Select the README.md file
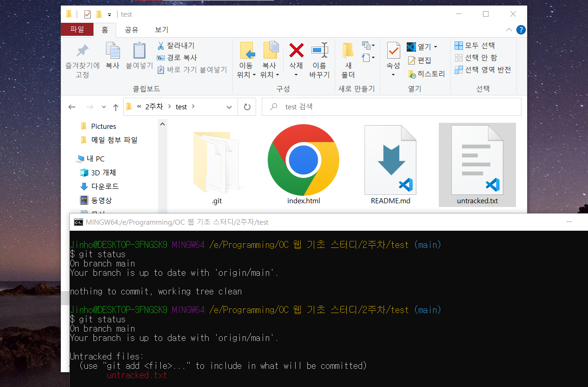The height and width of the screenshot is (387, 588). [390, 165]
